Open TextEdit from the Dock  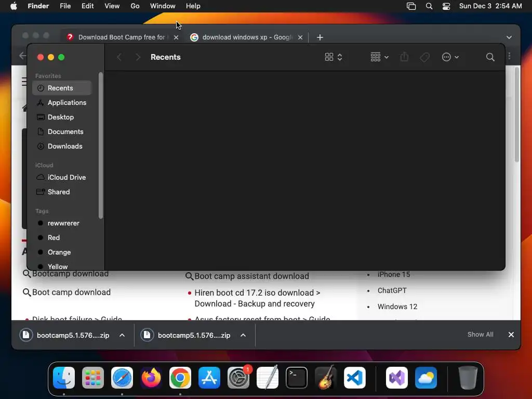click(268, 378)
